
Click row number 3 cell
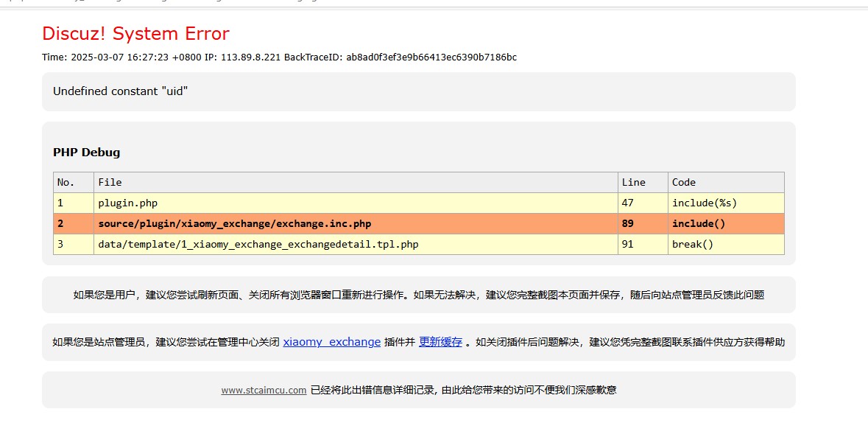tap(74, 245)
